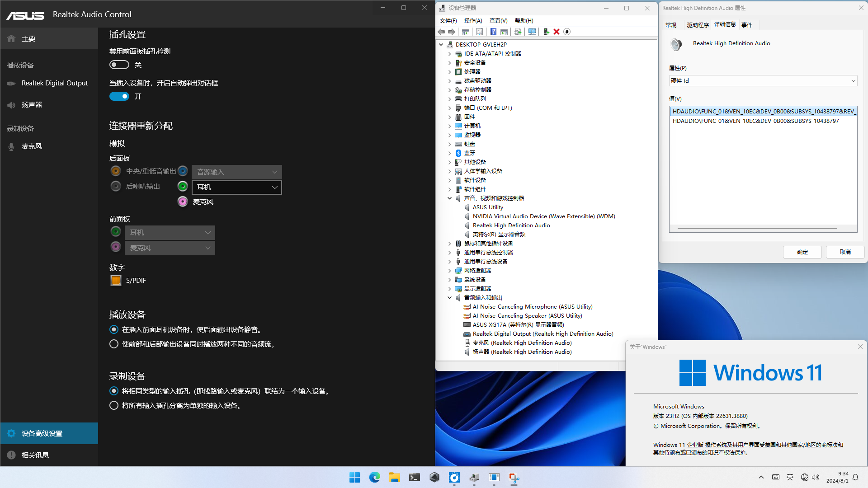The height and width of the screenshot is (488, 868).
Task: Open the front panel 麦克风 dropdown
Action: 170,248
